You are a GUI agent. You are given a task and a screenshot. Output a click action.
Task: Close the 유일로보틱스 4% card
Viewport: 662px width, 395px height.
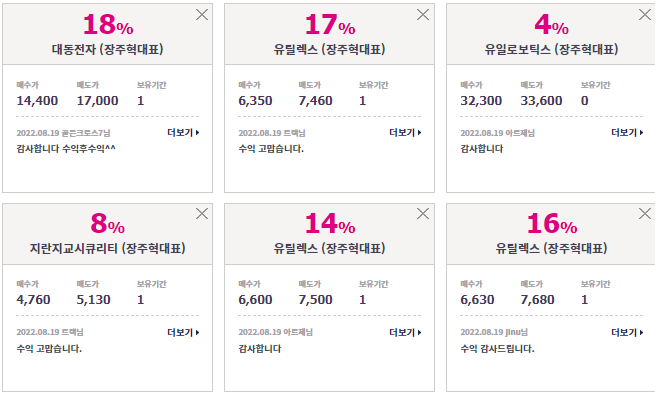[x=645, y=14]
